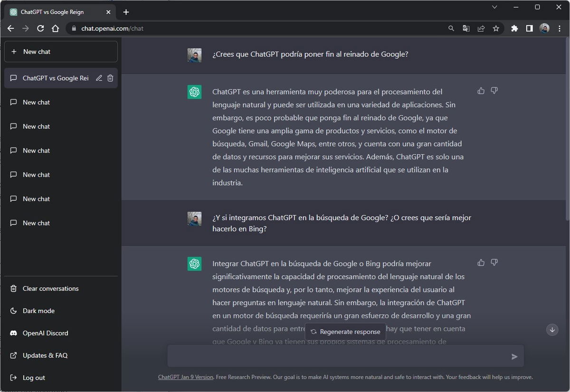Clear all conversations
The height and width of the screenshot is (392, 570).
click(50, 288)
